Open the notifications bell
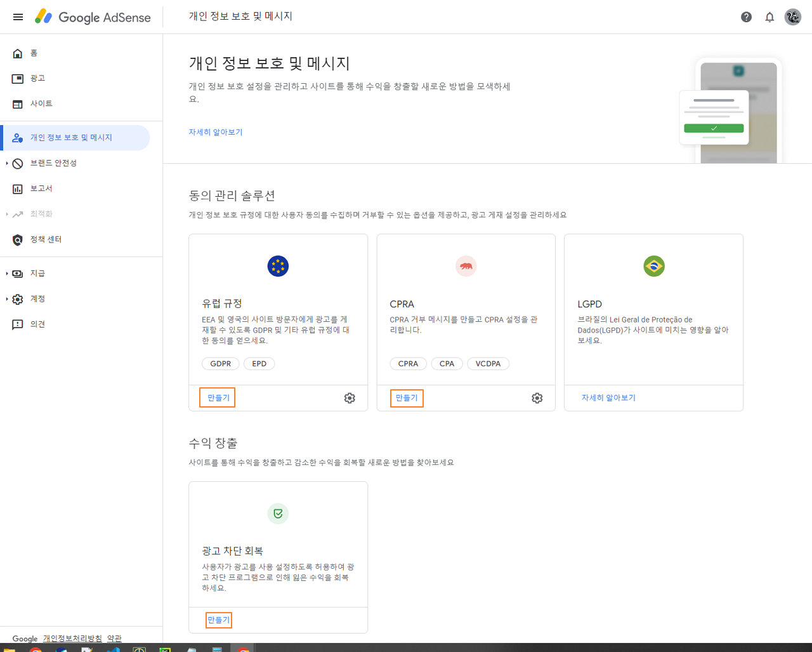 click(769, 17)
